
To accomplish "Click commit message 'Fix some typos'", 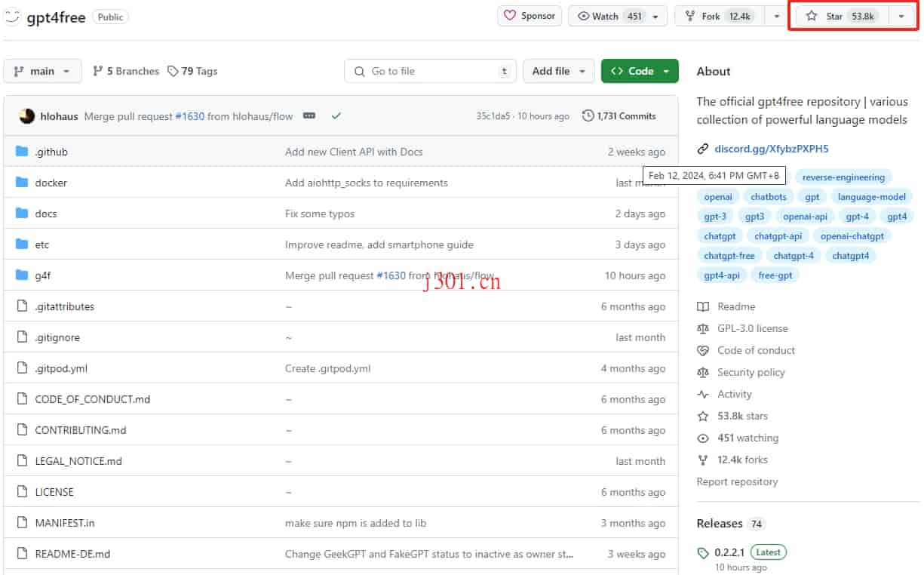I will [x=320, y=214].
